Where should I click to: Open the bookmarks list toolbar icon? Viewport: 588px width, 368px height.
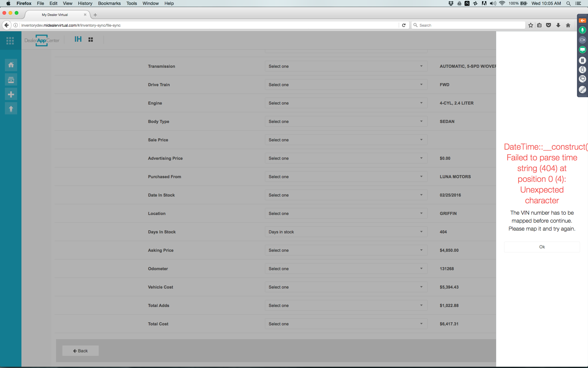pos(540,25)
